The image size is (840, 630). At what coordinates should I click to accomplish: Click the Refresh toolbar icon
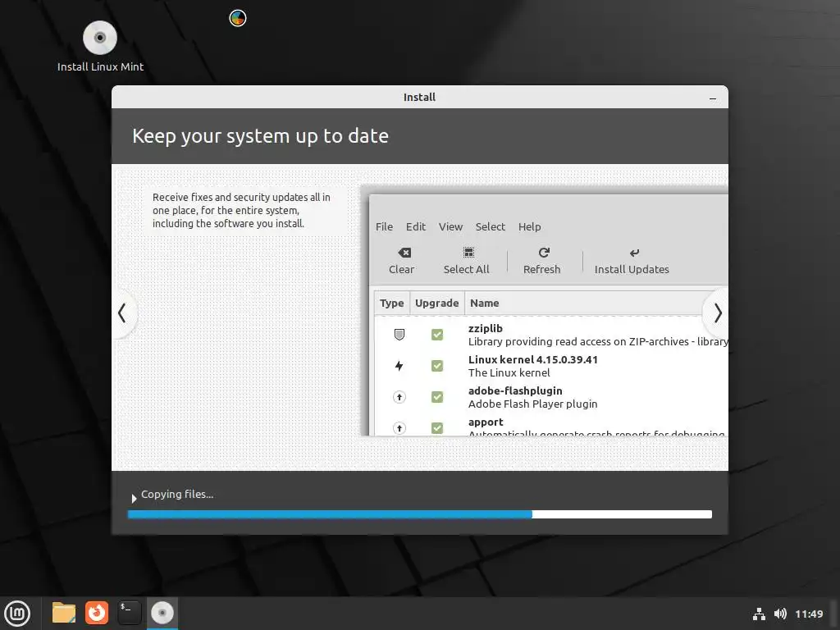[x=544, y=253]
